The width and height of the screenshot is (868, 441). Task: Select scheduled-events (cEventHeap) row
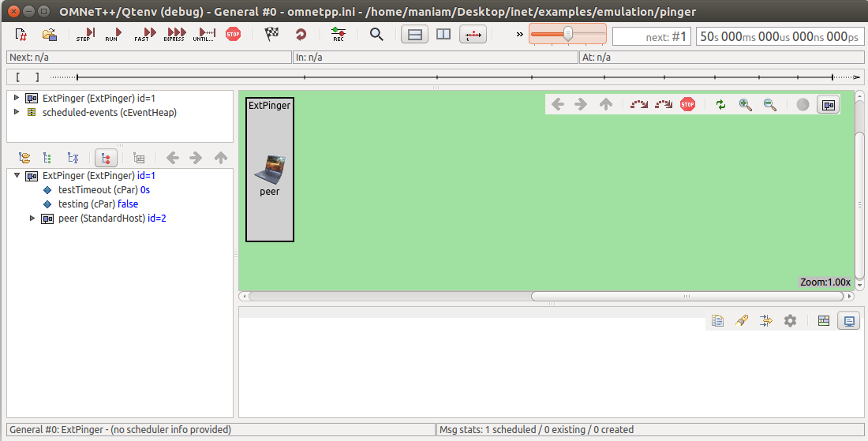tap(110, 112)
